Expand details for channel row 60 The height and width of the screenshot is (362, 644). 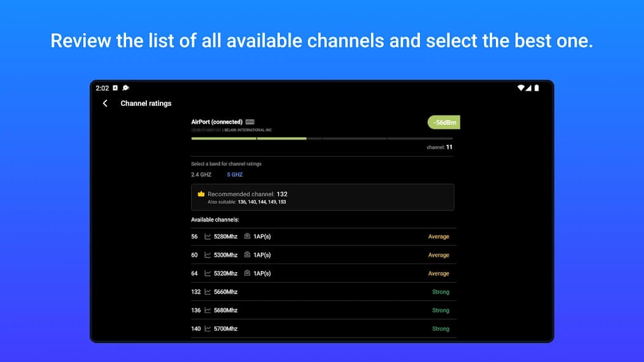click(x=323, y=254)
